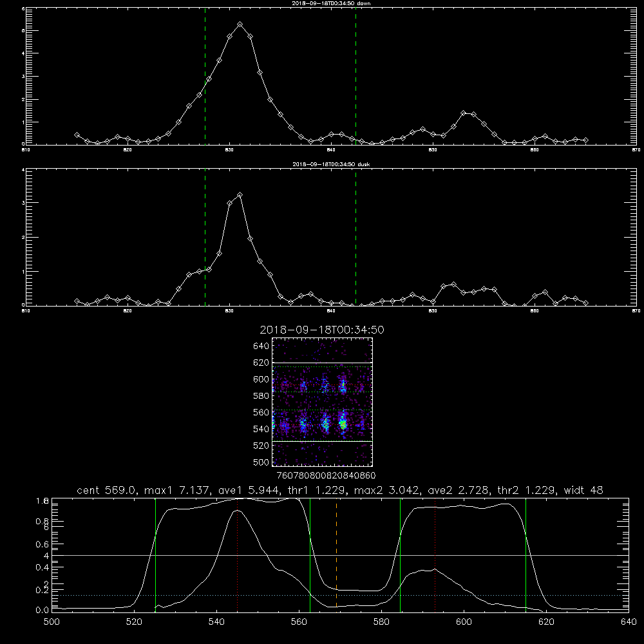Pick the highest diamond marker on the dusk curve
This screenshot has width=644, height=644.
(x=240, y=194)
